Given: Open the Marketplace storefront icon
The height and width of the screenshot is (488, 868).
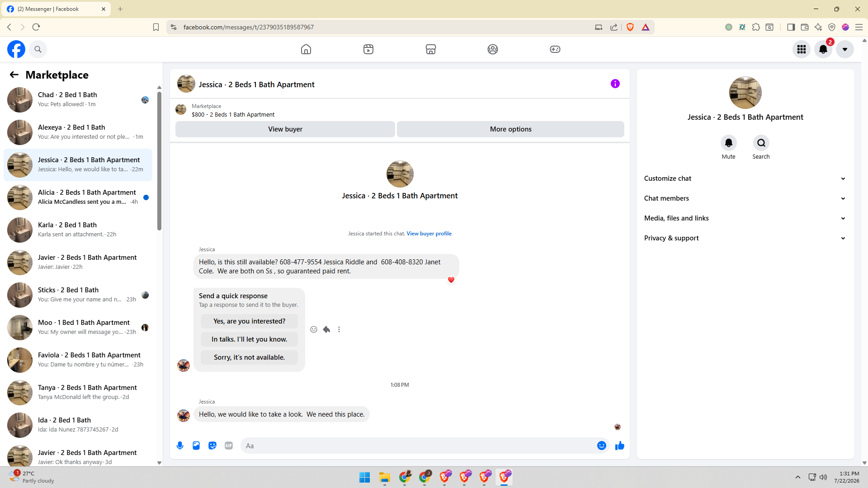Looking at the screenshot, I should 431,49.
